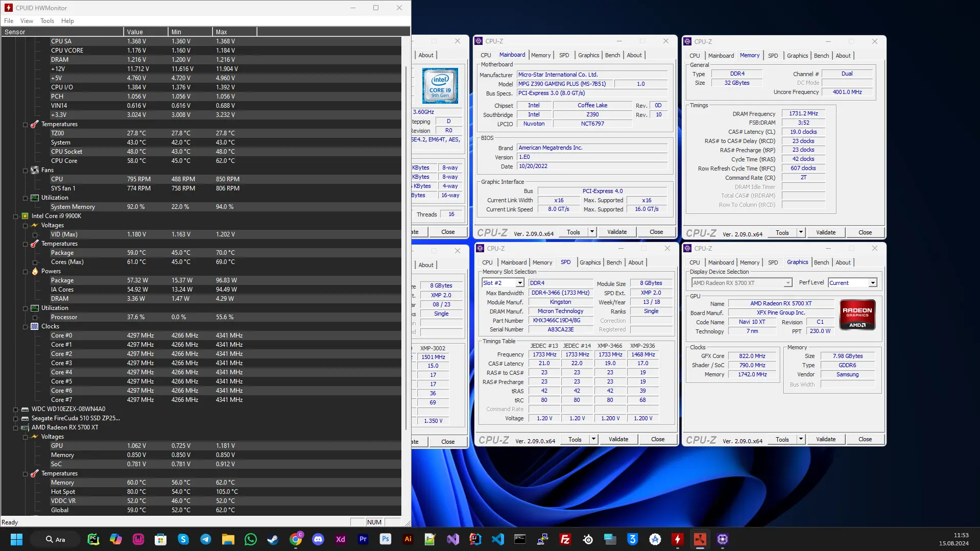This screenshot has height=551, width=980.
Task: Click Close in the Memory CPU-Z window
Action: coord(865,232)
